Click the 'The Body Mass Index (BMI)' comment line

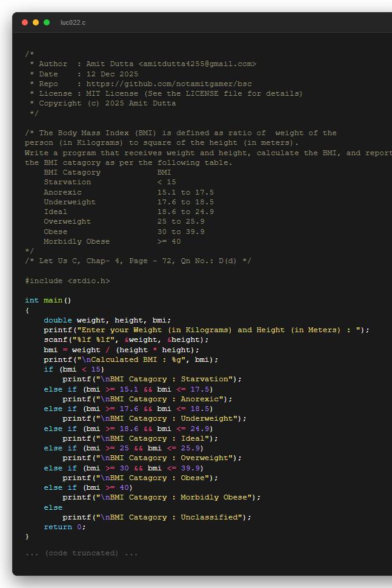pyautogui.click(x=181, y=133)
